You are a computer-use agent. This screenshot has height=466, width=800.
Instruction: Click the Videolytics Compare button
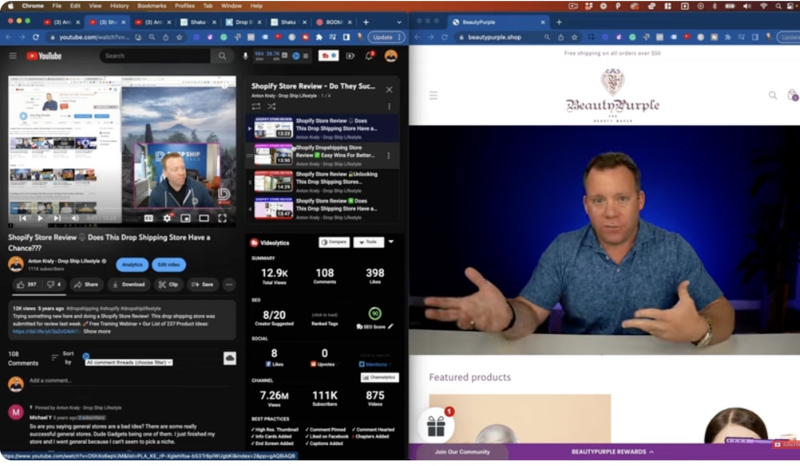click(334, 242)
